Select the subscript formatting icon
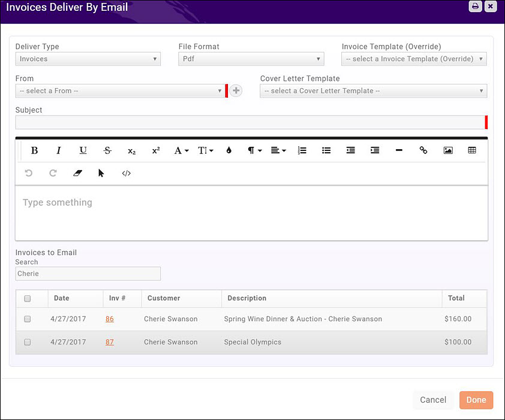This screenshot has width=505, height=420. [x=131, y=151]
